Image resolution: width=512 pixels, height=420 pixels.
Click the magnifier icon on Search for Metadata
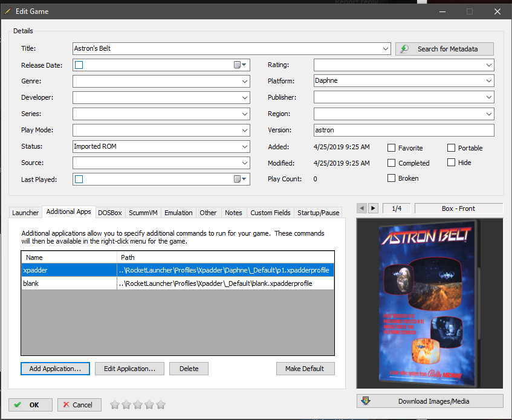tap(404, 49)
